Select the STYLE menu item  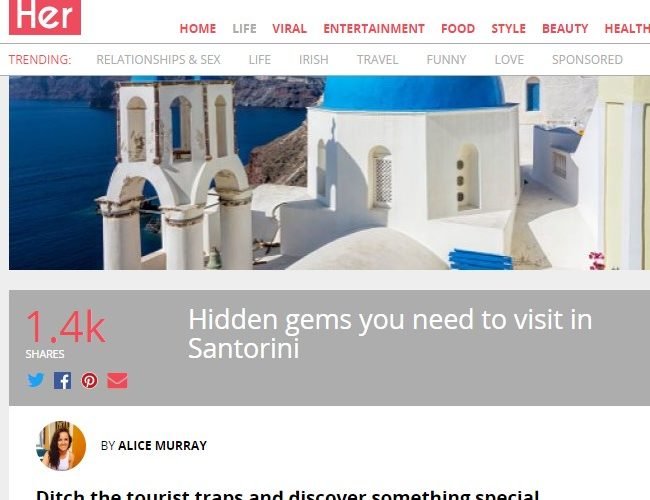(x=509, y=29)
